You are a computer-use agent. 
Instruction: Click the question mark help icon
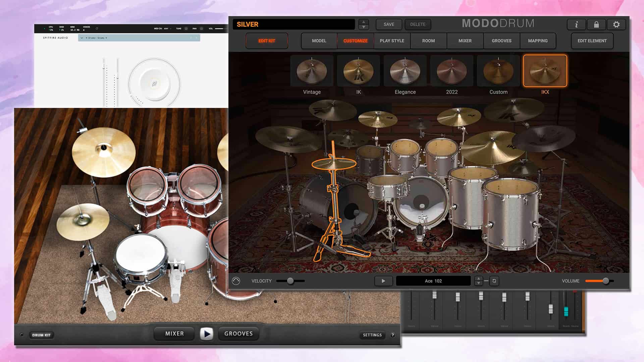coord(393,335)
